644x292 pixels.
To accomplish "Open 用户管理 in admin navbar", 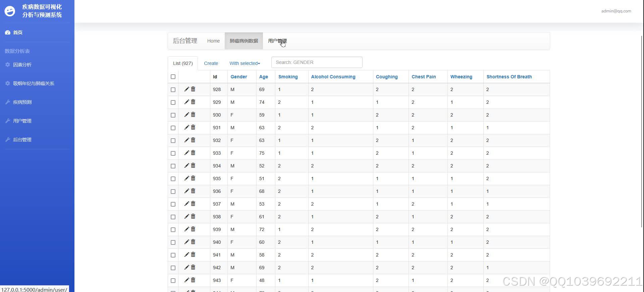I will click(x=277, y=41).
